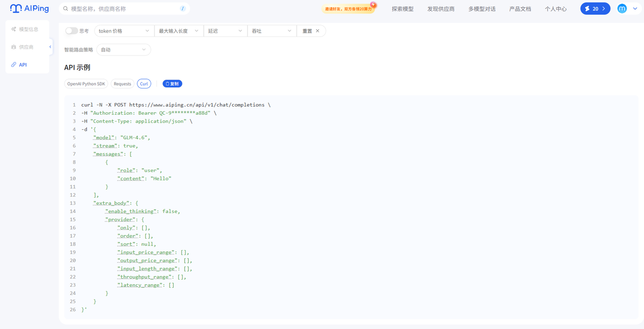
Task: Click the API 示例 heading
Action: pos(77,67)
